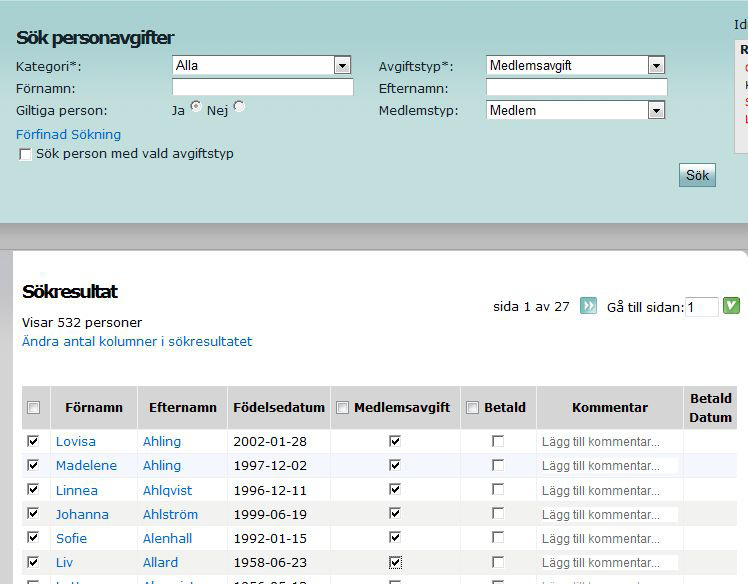Uncheck row selection for Madelene Ahling
Viewport: 748px width, 584px height.
[33, 465]
